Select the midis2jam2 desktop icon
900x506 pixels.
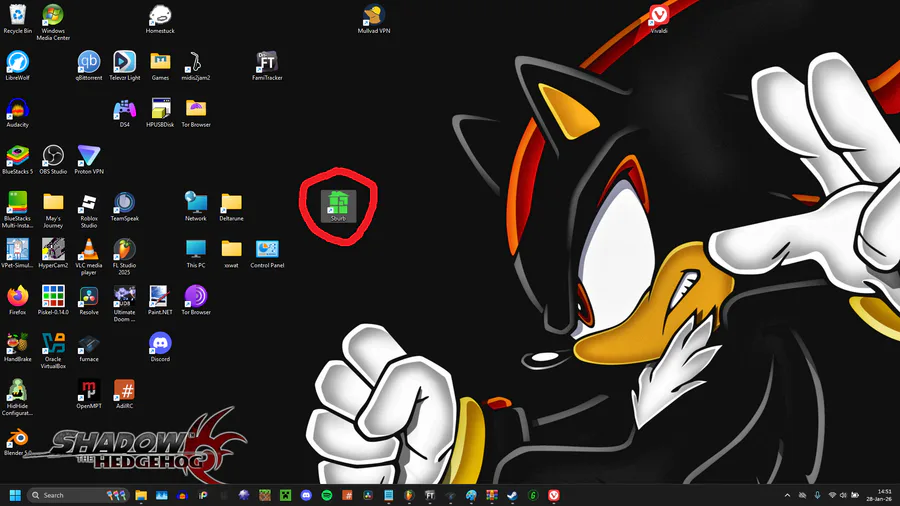(x=196, y=66)
